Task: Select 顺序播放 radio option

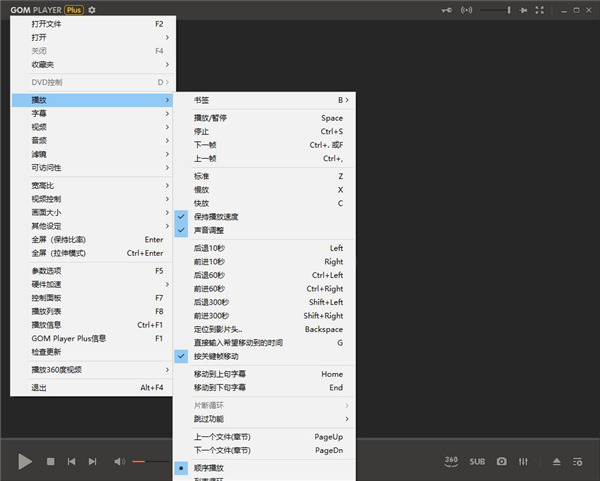Action: pos(212,467)
